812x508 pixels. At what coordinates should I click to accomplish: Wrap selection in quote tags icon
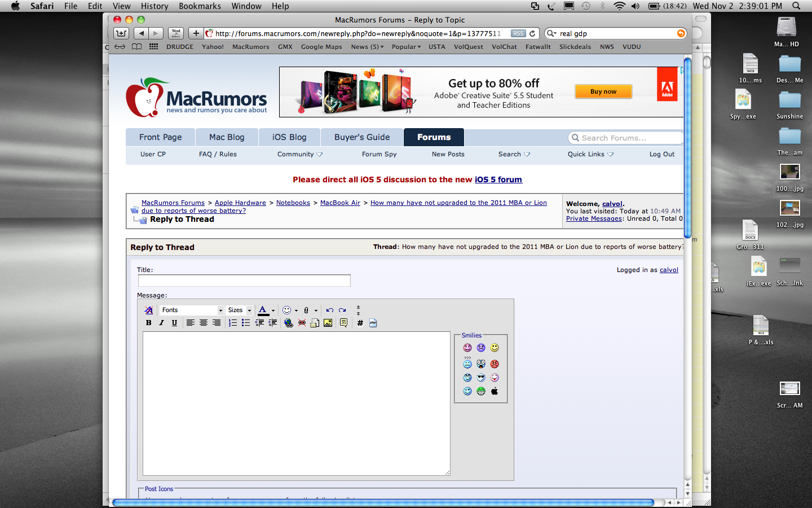[x=343, y=323]
